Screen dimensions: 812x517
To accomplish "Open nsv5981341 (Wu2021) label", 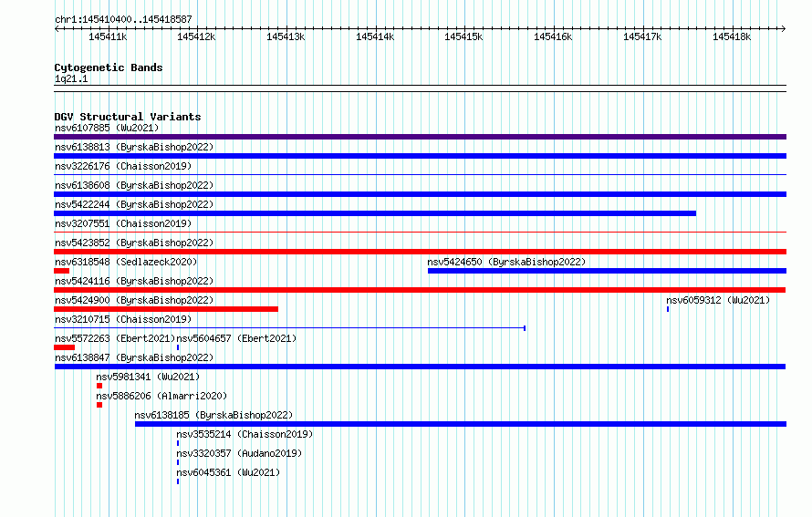I will 148,377.
